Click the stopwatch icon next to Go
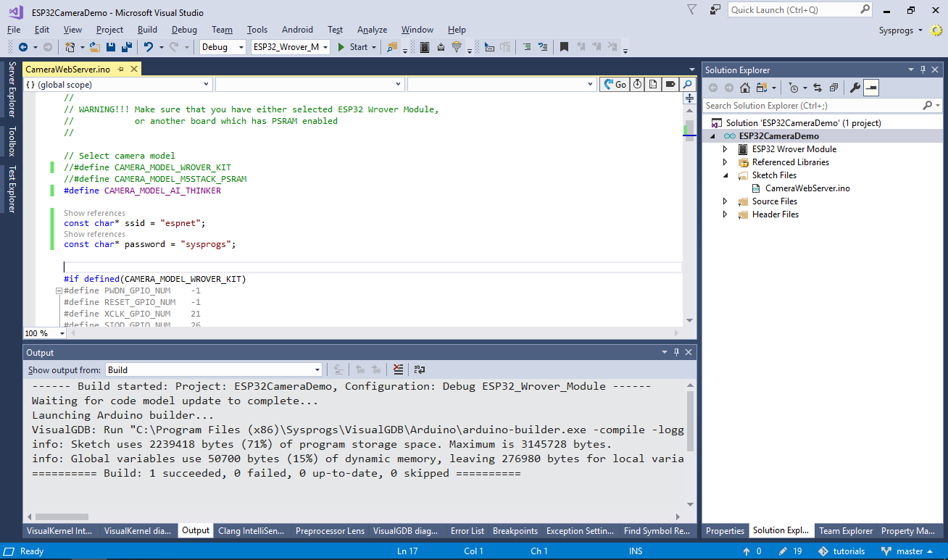 pos(637,85)
